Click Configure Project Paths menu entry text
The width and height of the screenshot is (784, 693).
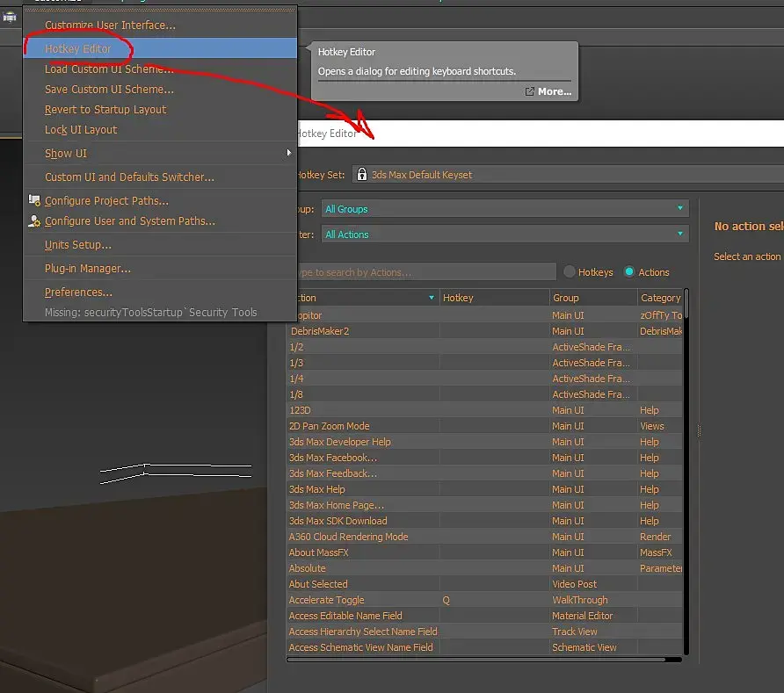106,200
